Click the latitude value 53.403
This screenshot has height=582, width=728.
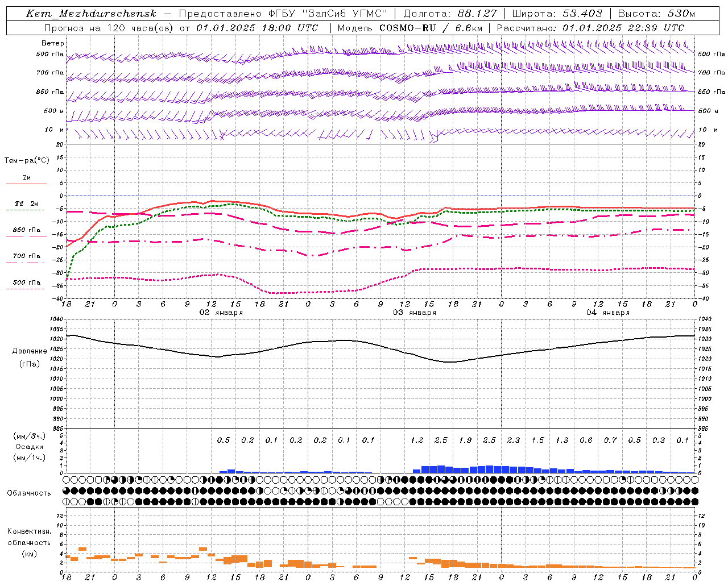coord(582,14)
